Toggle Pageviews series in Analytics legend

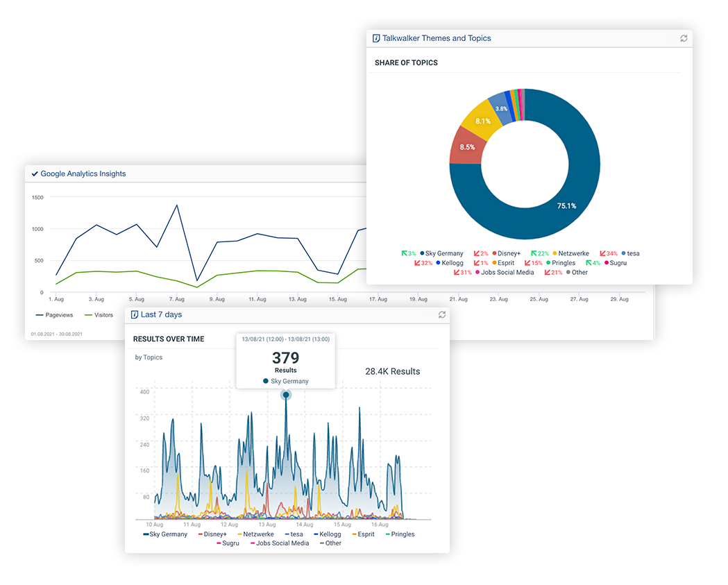point(54,315)
